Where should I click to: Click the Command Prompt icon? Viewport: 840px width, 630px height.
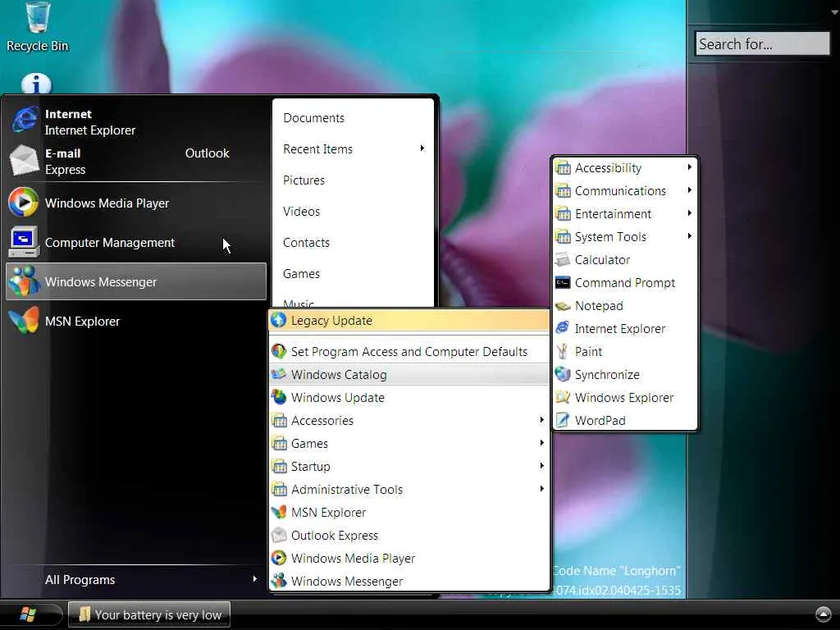(x=563, y=283)
